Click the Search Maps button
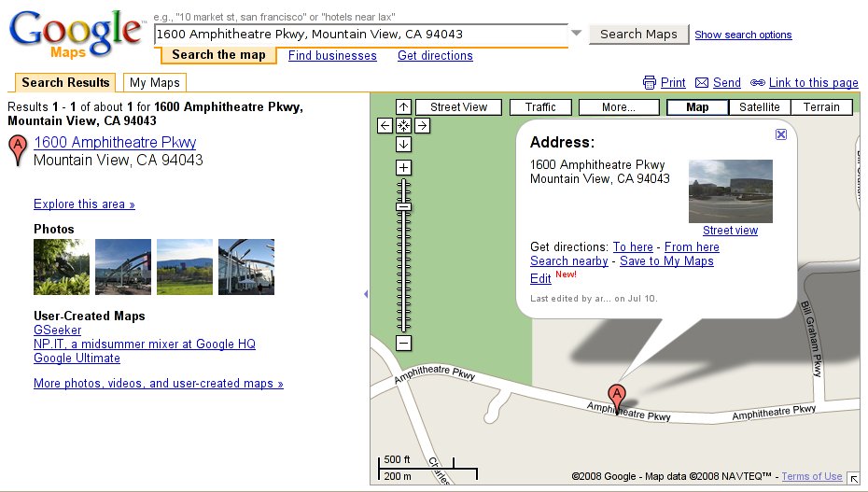 click(x=638, y=35)
